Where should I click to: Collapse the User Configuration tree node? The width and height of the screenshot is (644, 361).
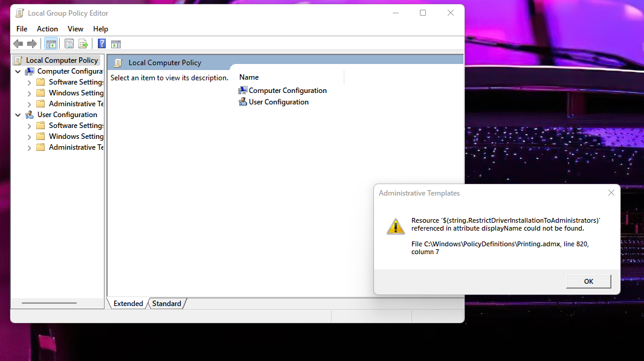(x=18, y=115)
